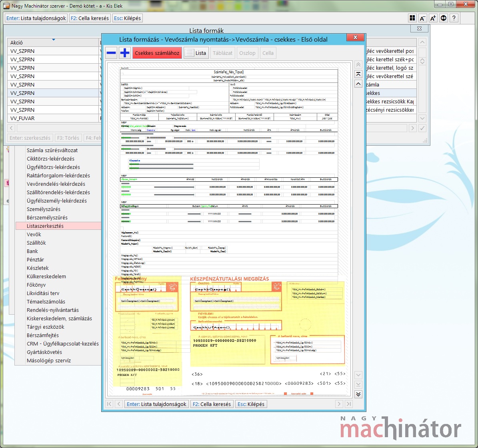Open the Készletek module

38,268
